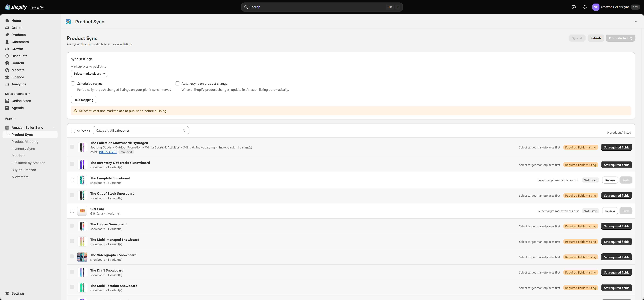Click the Agentic channel icon
This screenshot has height=300, width=644.
pyautogui.click(x=7, y=108)
